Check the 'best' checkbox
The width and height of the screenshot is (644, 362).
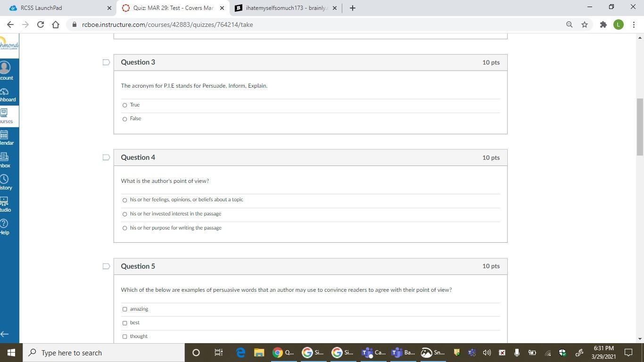pos(124,323)
